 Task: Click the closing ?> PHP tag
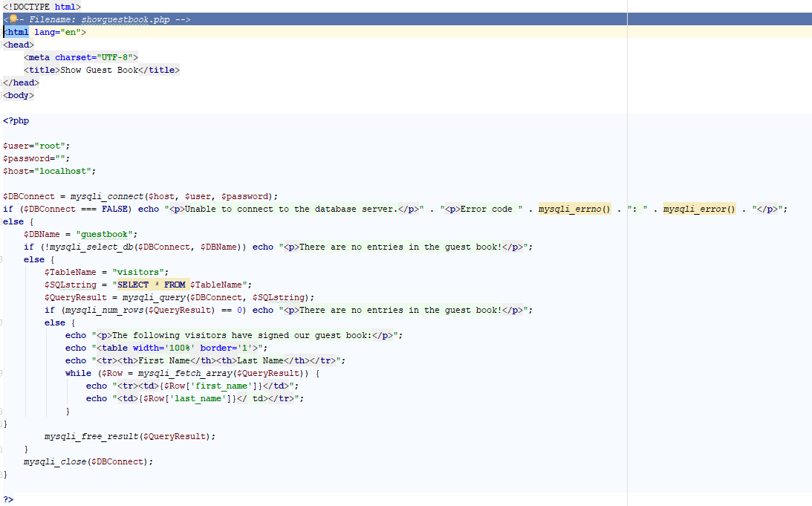8,498
